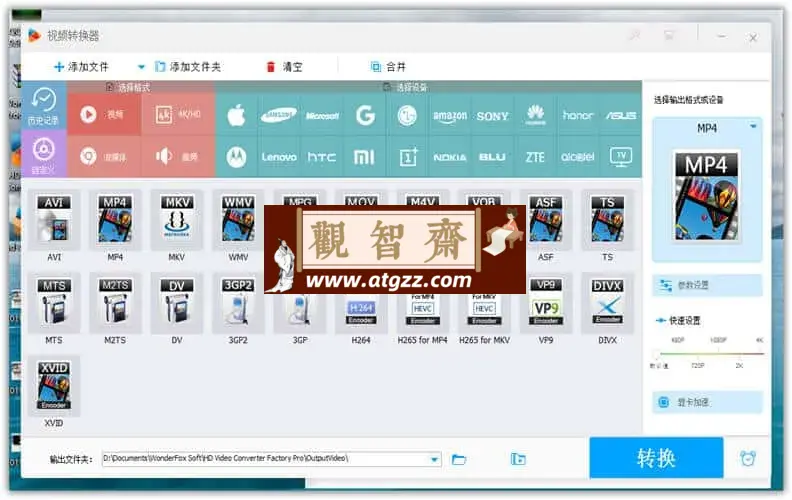
Task: Start conversion with the 转换 button
Action: (656, 458)
